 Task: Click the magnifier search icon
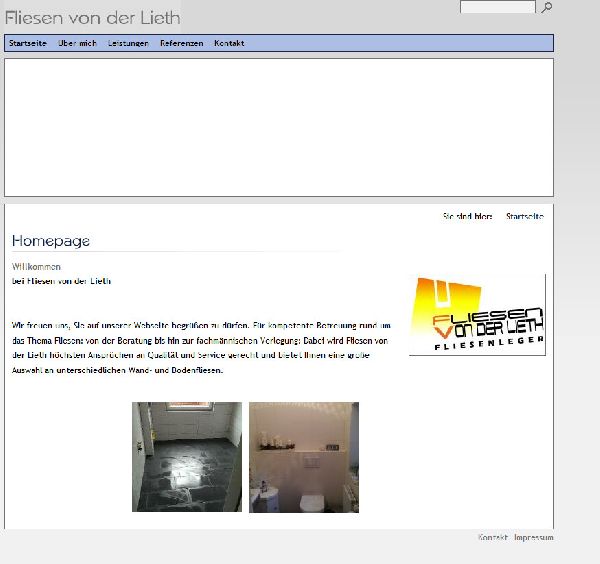[x=546, y=8]
